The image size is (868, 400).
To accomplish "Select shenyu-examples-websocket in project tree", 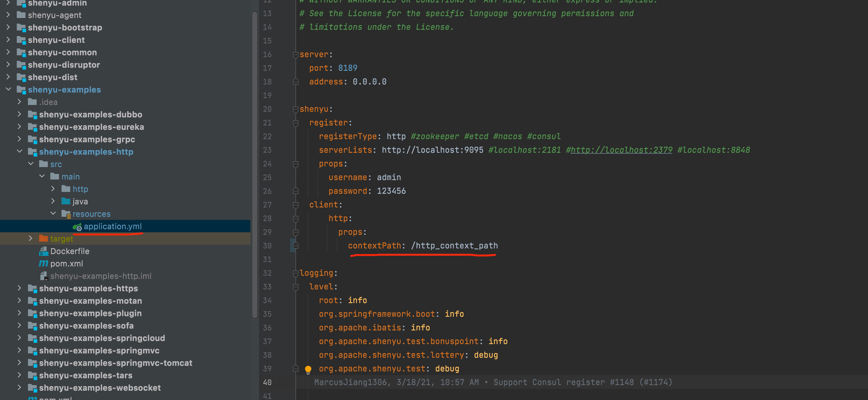I will tap(100, 388).
